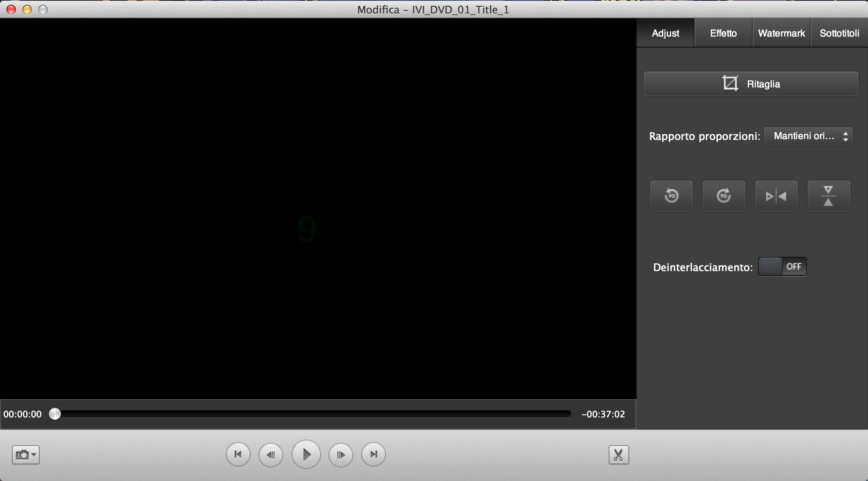Screen dimensions: 868x481
Task: Open the Watermark tab
Action: [781, 33]
